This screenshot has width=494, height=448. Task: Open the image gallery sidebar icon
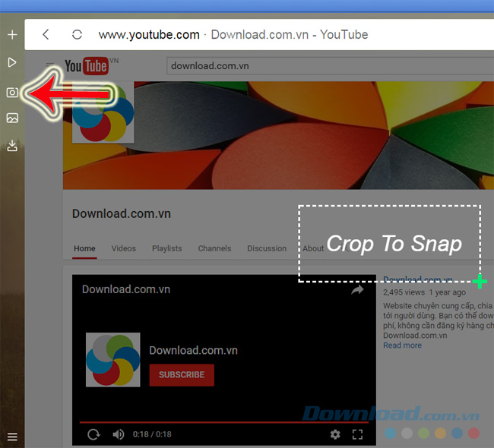[x=12, y=118]
